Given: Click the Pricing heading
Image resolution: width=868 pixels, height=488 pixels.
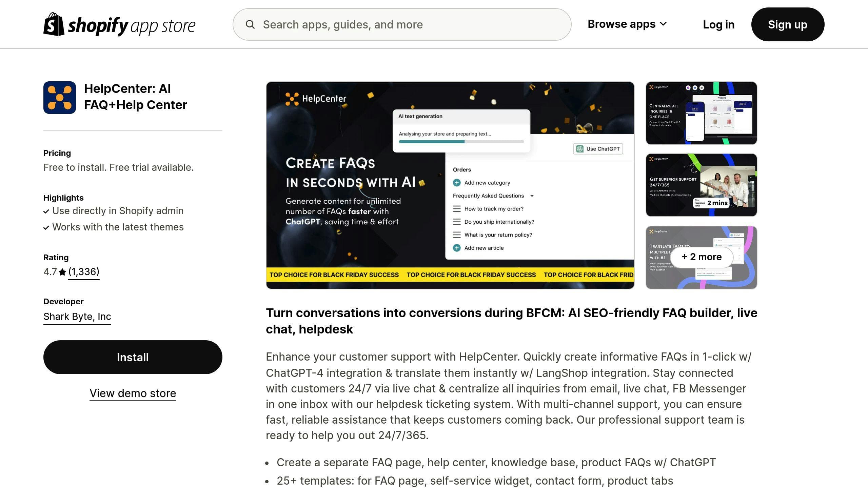Looking at the screenshot, I should pyautogui.click(x=57, y=153).
